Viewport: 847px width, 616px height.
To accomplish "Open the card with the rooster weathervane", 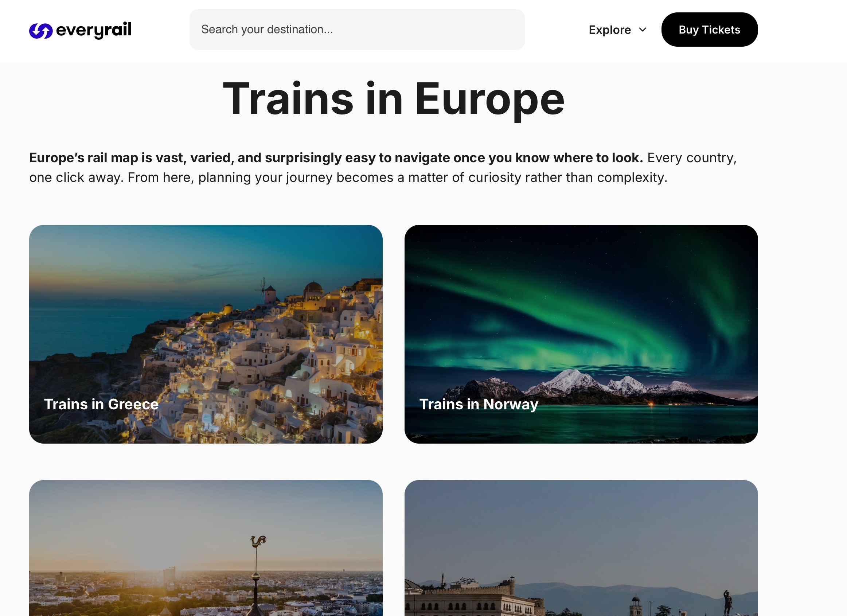I will pos(206,548).
